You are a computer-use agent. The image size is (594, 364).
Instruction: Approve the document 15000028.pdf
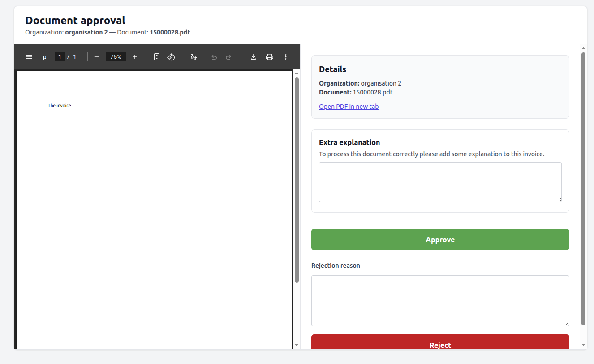tap(440, 240)
